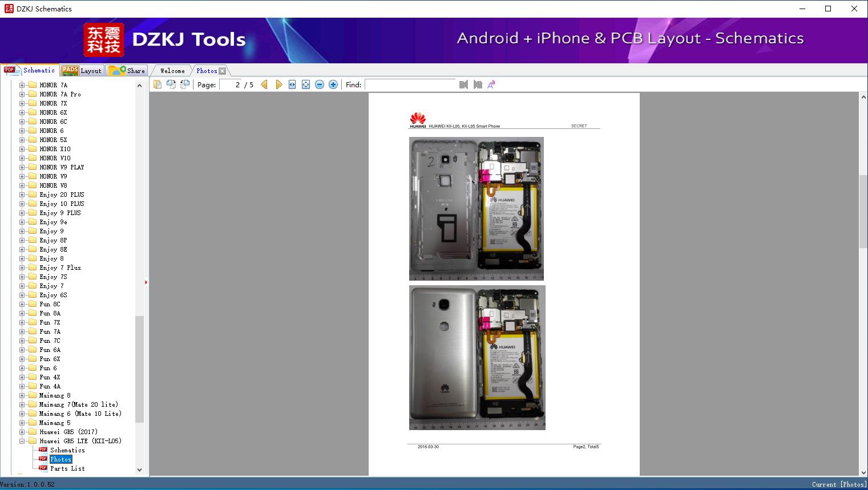Expand the Maimang 8 folder
Viewport: 868px width, 490px height.
[22, 395]
